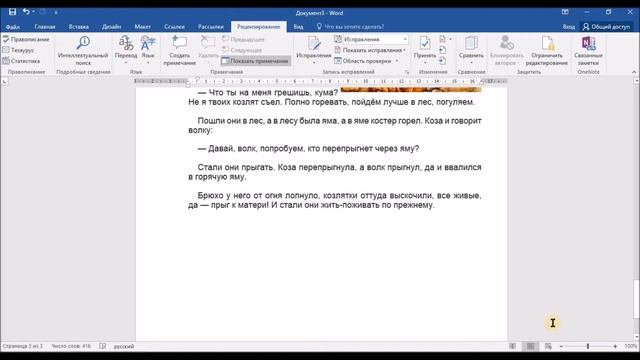Click the Undo arrow icon

click(x=26, y=12)
